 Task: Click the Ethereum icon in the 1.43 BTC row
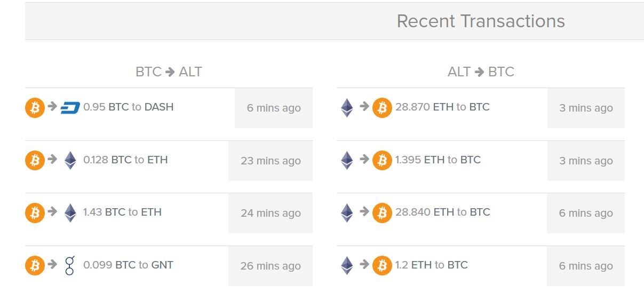(x=70, y=212)
